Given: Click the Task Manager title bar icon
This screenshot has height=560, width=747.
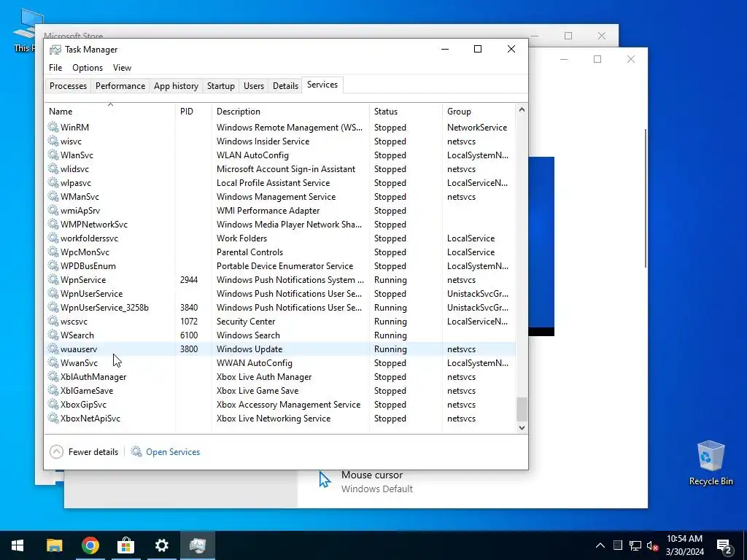Looking at the screenshot, I should 55,50.
